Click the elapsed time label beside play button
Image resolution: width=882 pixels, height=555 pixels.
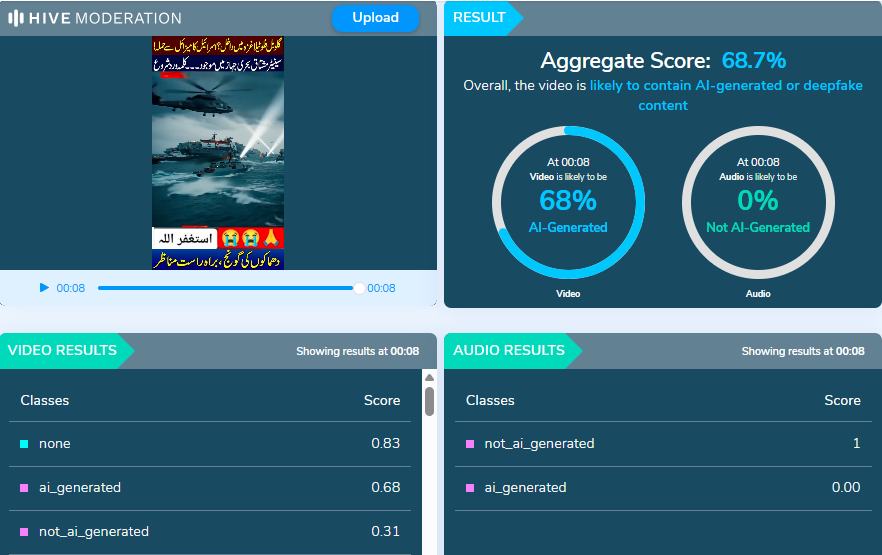[x=70, y=288]
